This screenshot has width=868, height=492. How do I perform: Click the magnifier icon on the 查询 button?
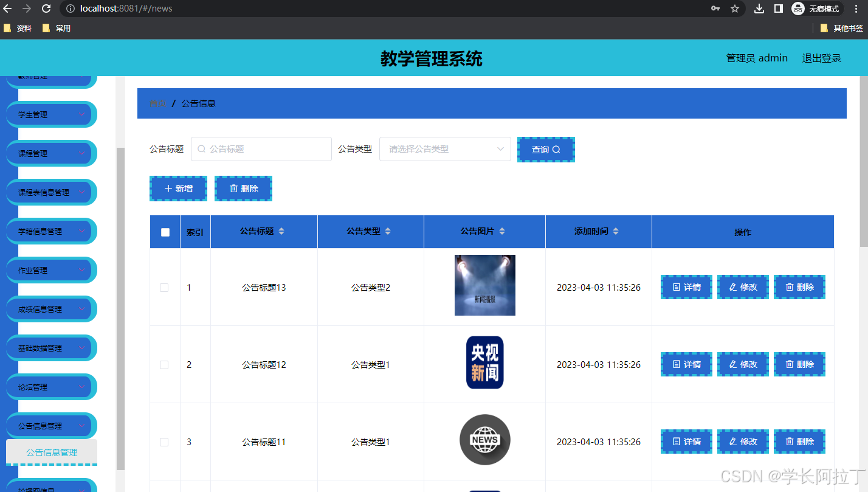pyautogui.click(x=557, y=149)
